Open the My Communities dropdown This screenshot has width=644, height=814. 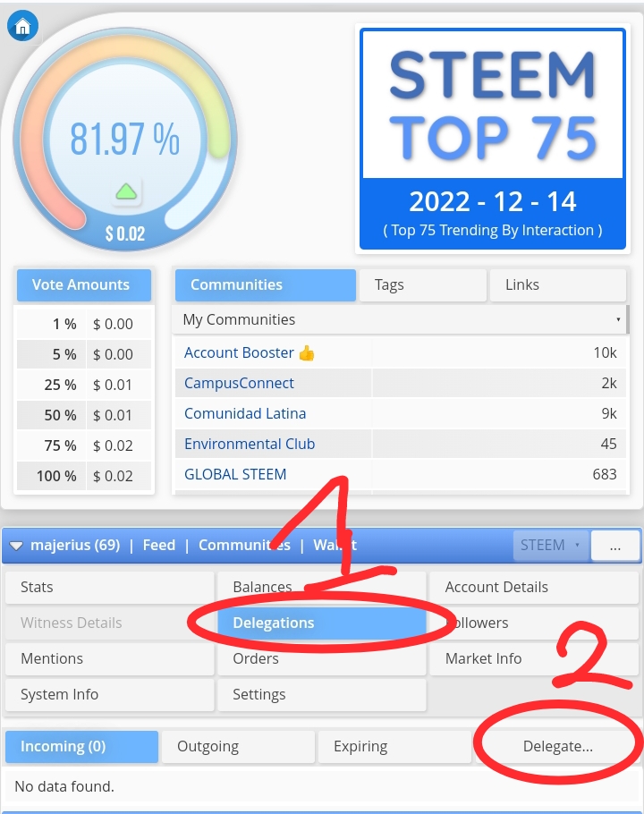400,319
